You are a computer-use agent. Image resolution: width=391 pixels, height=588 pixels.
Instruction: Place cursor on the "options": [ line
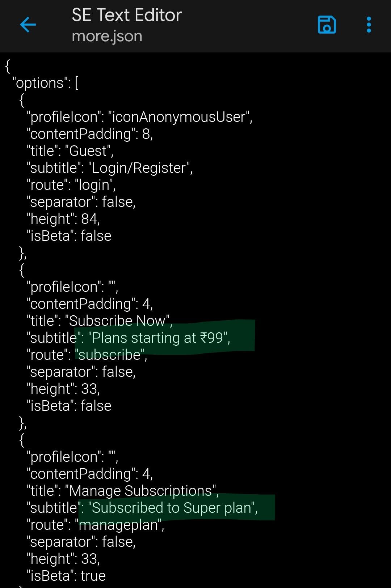[x=46, y=83]
